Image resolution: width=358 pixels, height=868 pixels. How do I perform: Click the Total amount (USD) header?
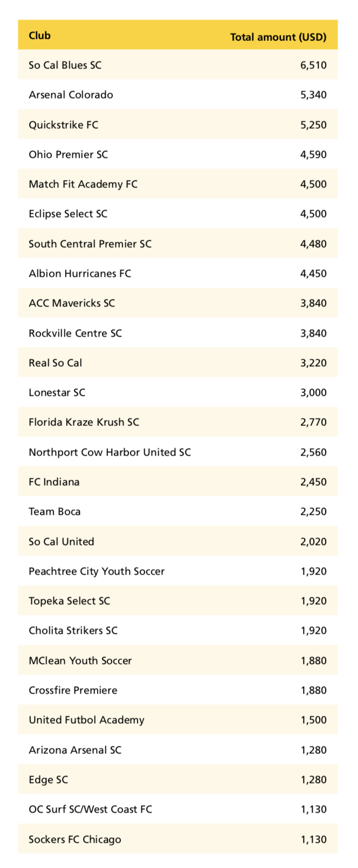point(278,37)
